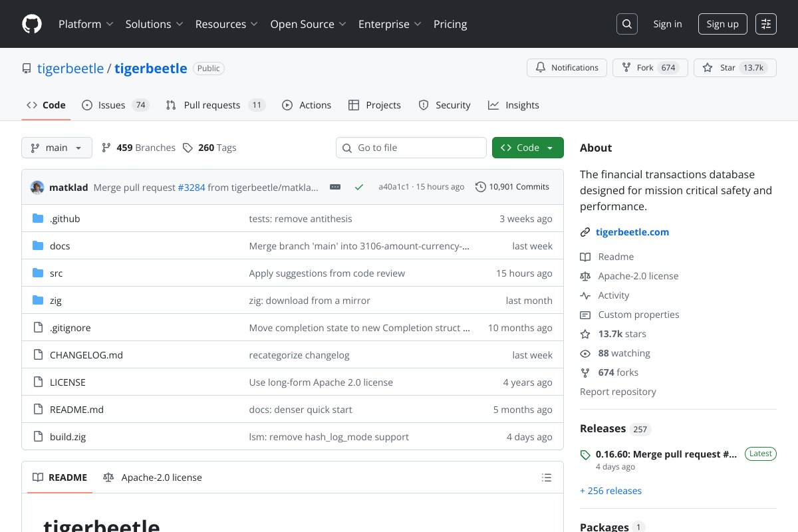Open README outline list icon
Image resolution: width=798 pixels, height=532 pixels.
547,477
